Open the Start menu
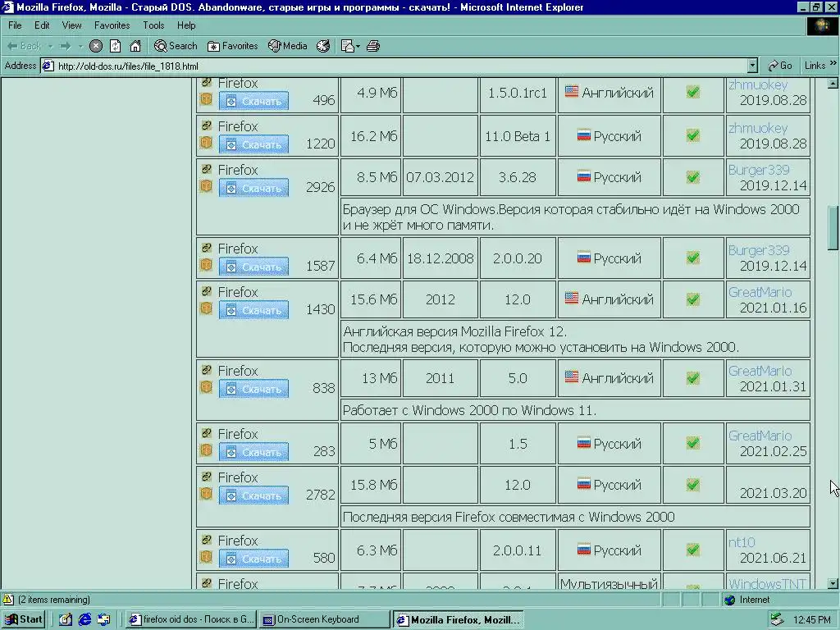The height and width of the screenshot is (630, 840). tap(24, 619)
